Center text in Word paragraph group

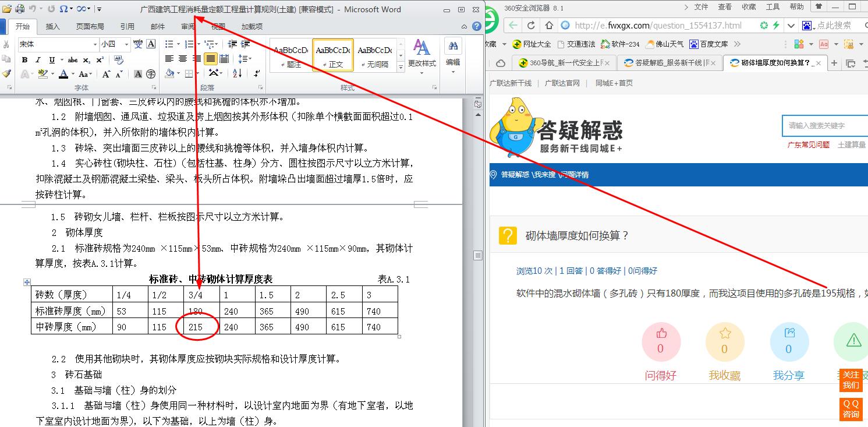tap(183, 59)
